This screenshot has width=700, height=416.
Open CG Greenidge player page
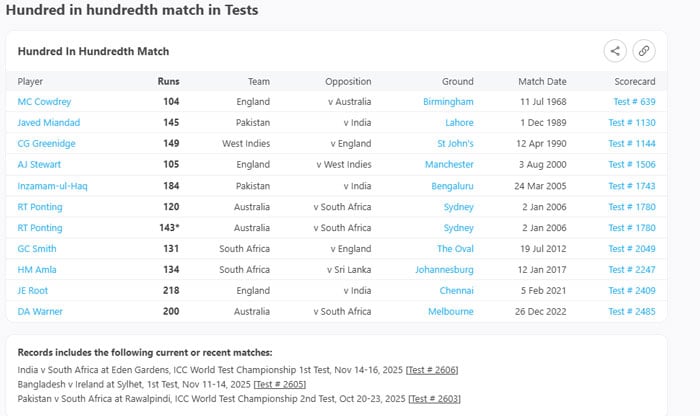[x=47, y=144]
